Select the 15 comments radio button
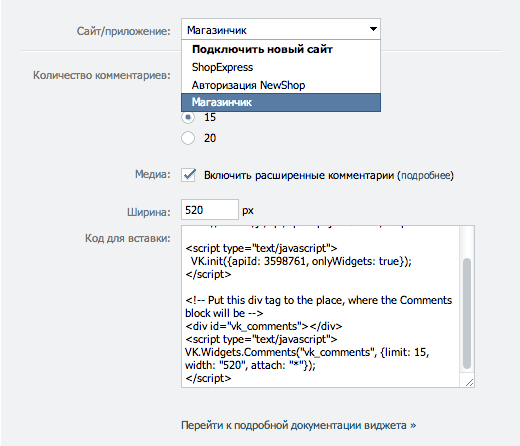This screenshot has height=446, width=520. point(188,117)
